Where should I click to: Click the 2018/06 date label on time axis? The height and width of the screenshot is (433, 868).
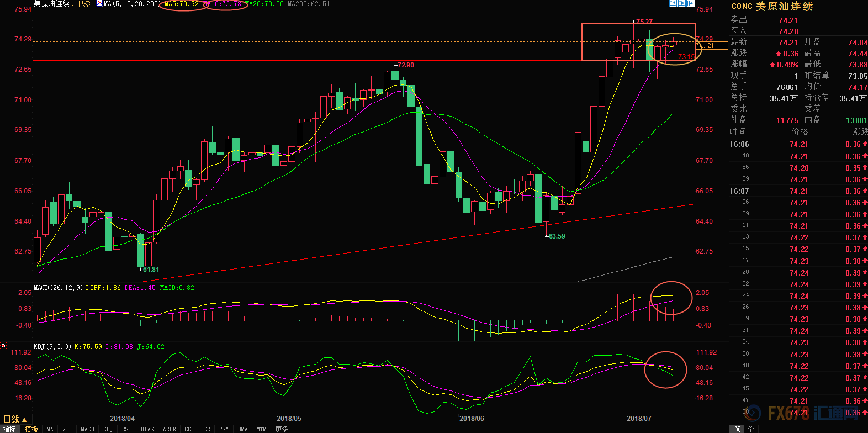click(x=472, y=419)
